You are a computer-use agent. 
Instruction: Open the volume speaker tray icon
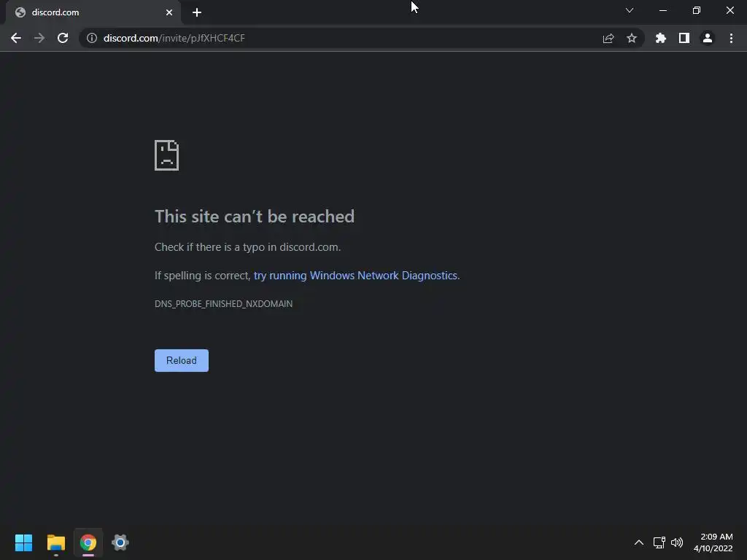point(677,542)
